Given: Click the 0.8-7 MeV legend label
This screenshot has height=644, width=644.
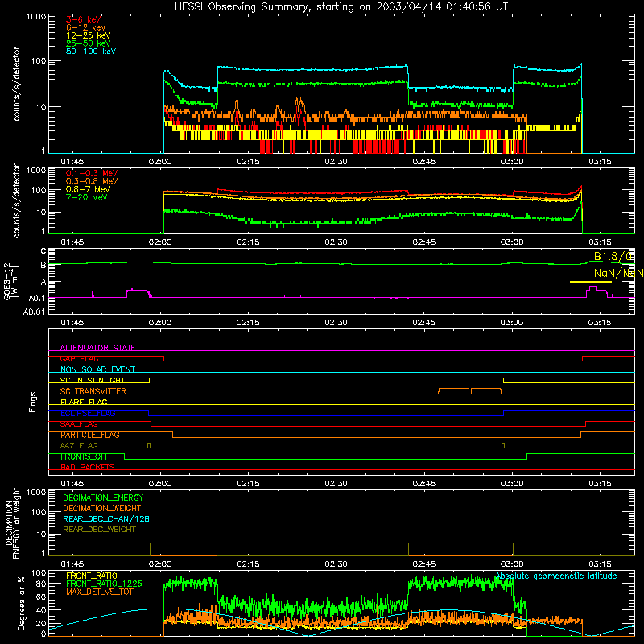Looking at the screenshot, I should point(88,189).
